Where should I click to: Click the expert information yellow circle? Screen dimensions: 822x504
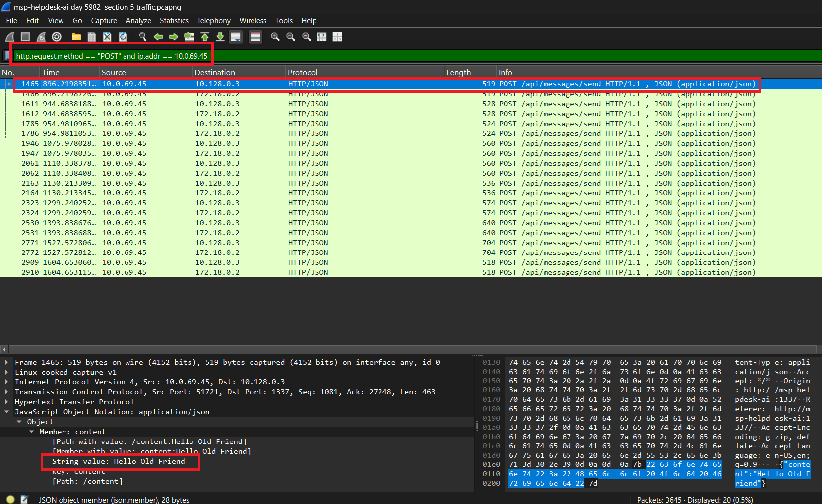(x=10, y=499)
